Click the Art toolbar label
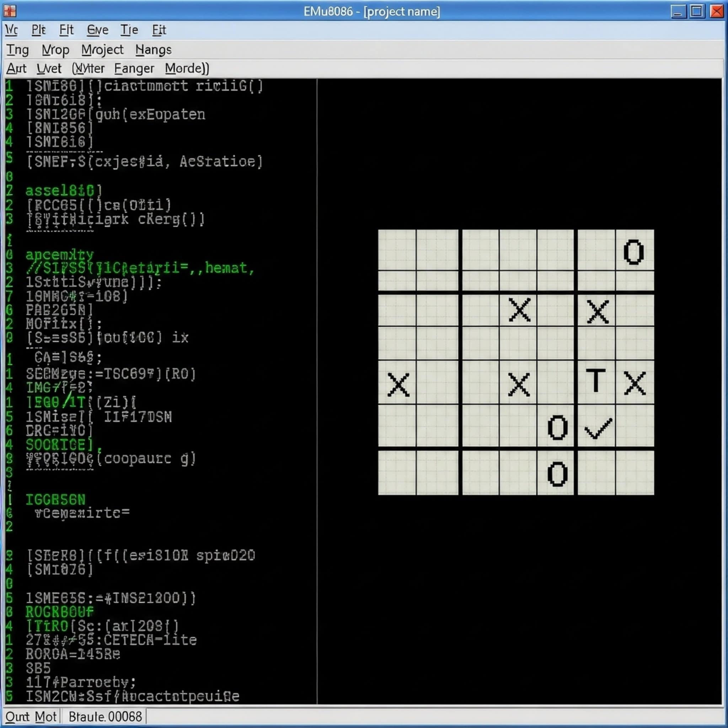The height and width of the screenshot is (728, 728). 16,69
